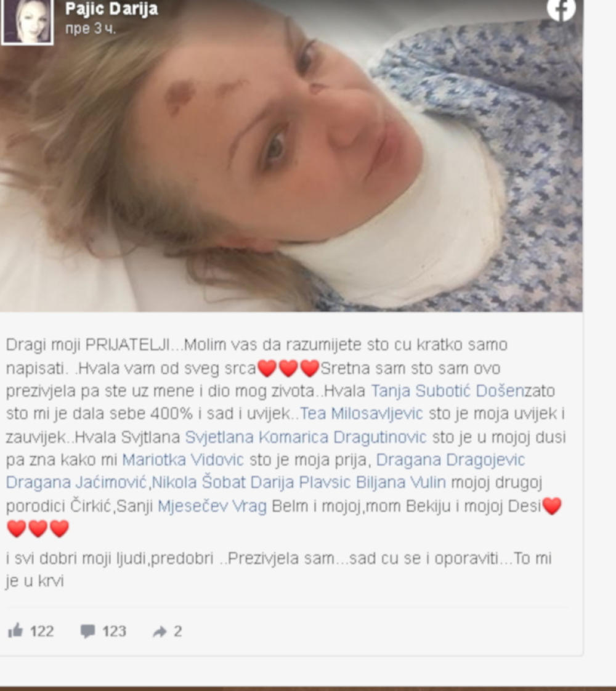Open Pajic Darija profile avatar

(x=27, y=22)
